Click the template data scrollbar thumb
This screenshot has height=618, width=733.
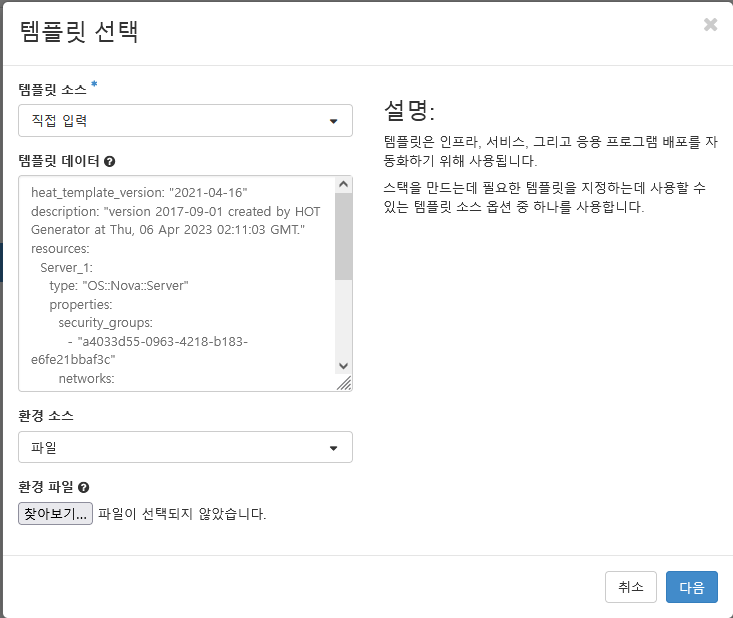343,237
